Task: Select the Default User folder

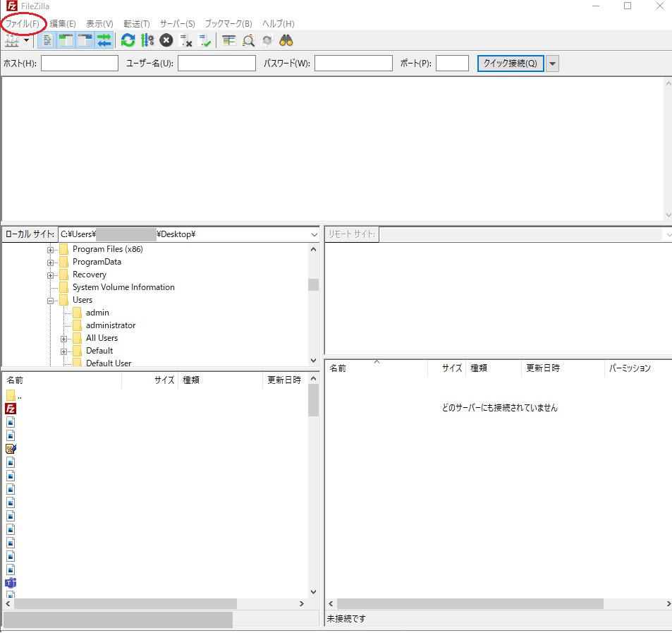Action: click(109, 363)
